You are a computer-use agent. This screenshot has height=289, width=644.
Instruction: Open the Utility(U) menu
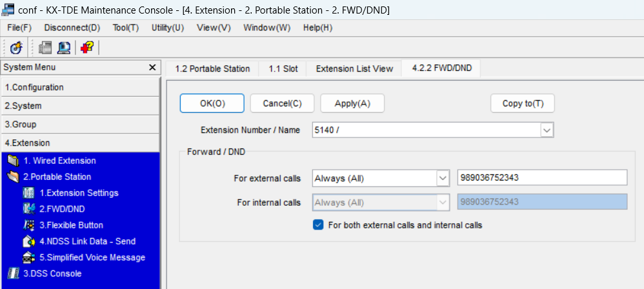168,28
